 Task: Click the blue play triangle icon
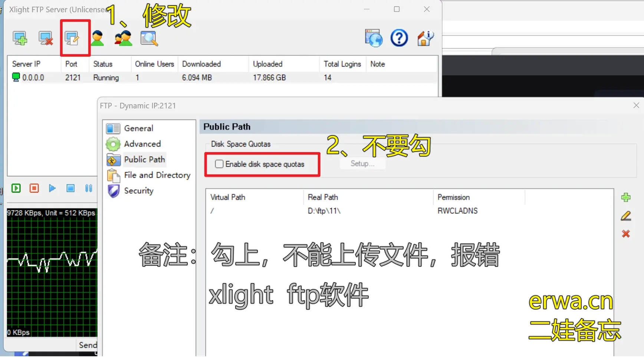(x=52, y=188)
